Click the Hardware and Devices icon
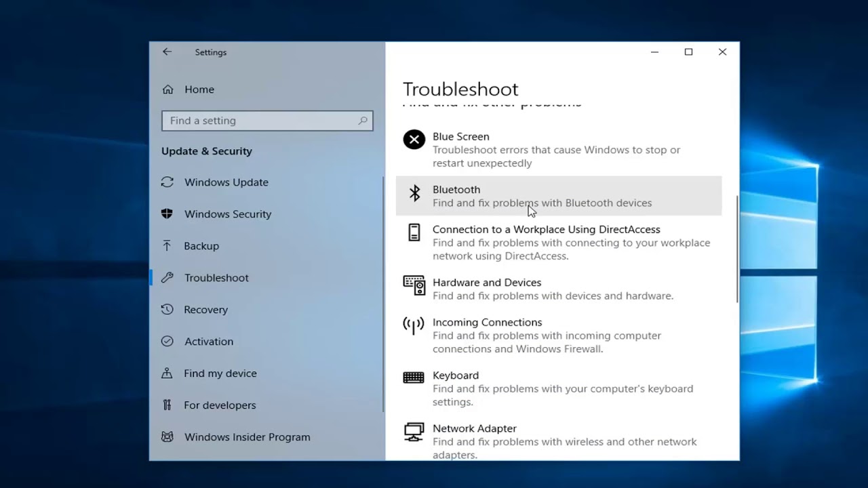 click(x=414, y=285)
